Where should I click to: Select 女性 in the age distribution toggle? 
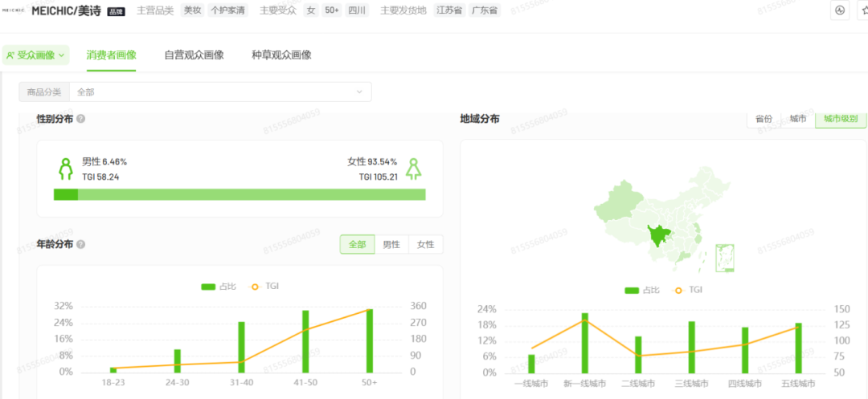tap(426, 244)
